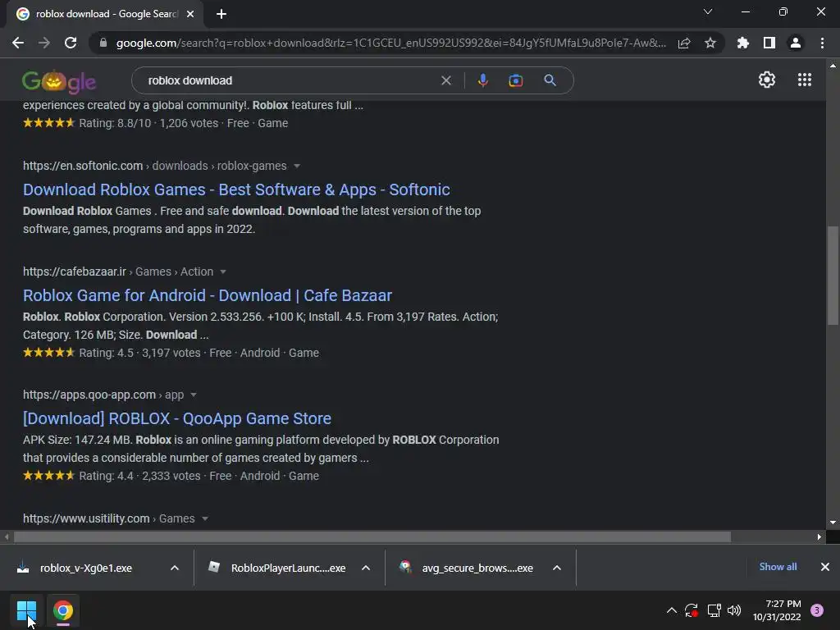Open downloaded roblox_v-Xg0e1.exe file

tap(85, 568)
